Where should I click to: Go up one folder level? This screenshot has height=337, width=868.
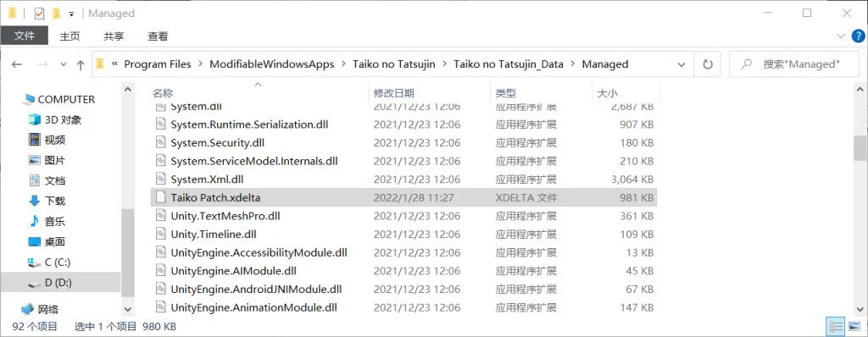coord(81,64)
